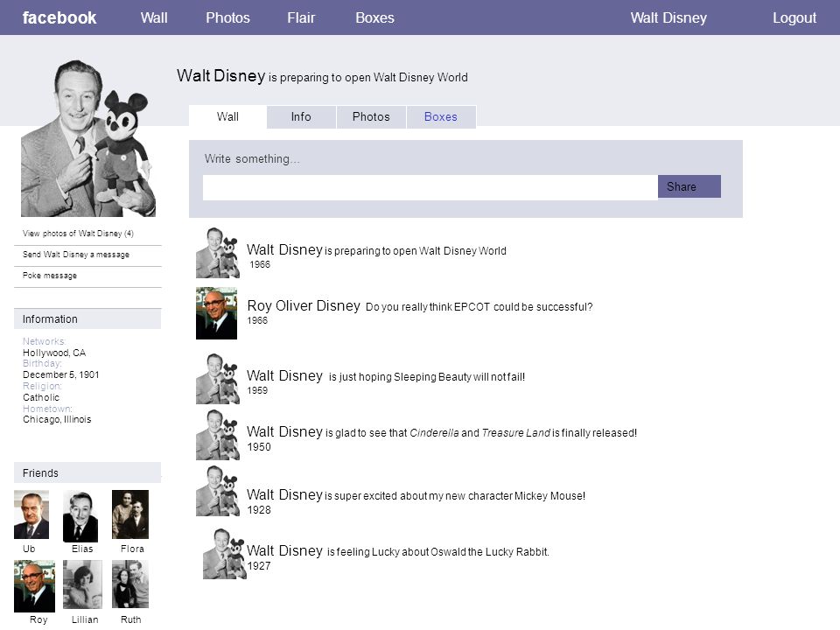Click the 'Write something...' prompt label
The height and width of the screenshot is (630, 840).
(x=252, y=158)
